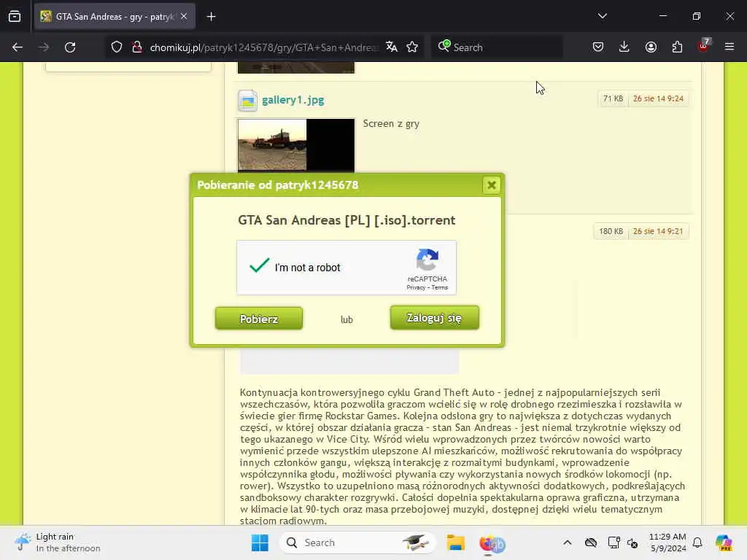747x560 pixels.
Task: Open Firefox recent browsing view icon
Action: pos(15,17)
